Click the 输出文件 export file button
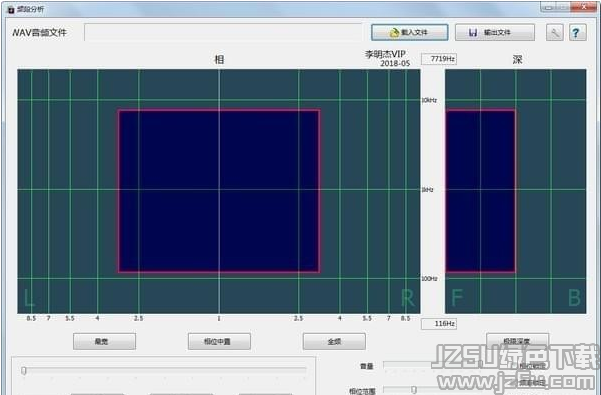 (494, 33)
